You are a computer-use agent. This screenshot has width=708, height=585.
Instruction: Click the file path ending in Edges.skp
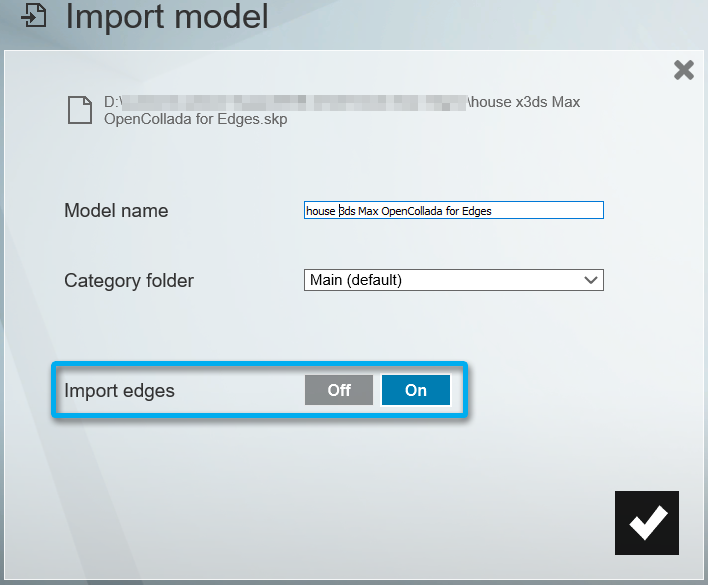342,110
